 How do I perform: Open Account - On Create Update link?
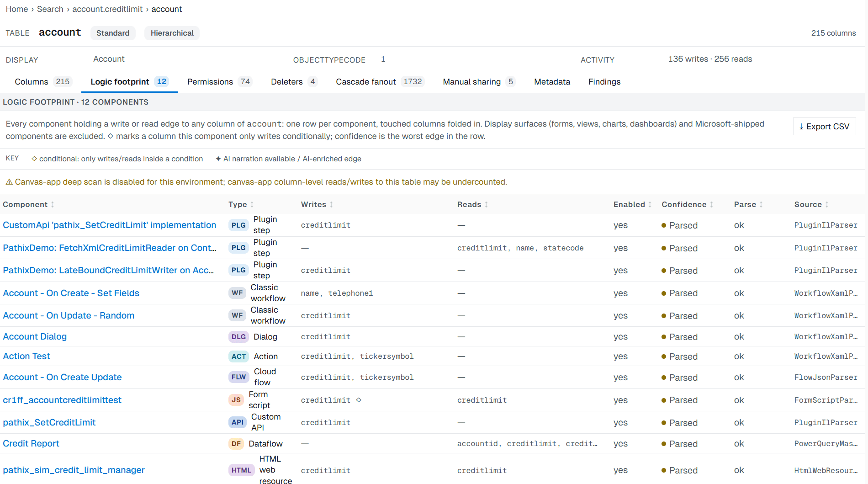click(62, 377)
